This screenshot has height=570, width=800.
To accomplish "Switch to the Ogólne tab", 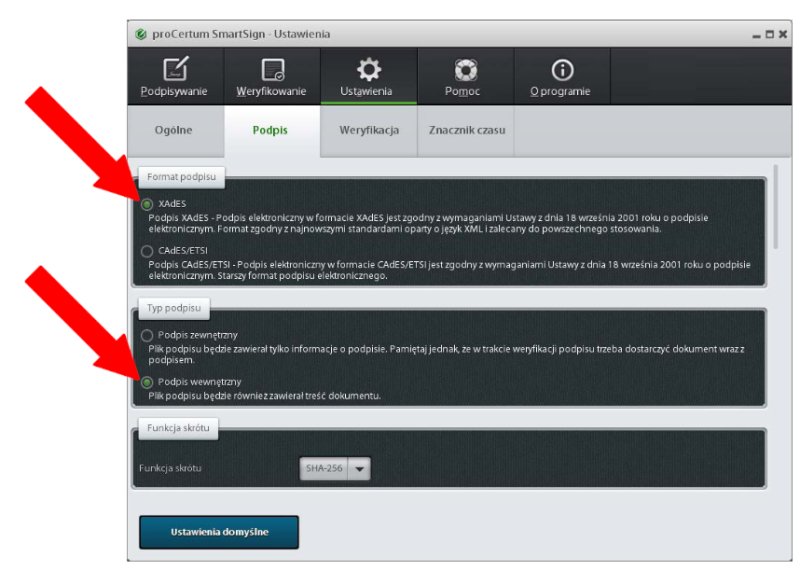I will point(174,130).
